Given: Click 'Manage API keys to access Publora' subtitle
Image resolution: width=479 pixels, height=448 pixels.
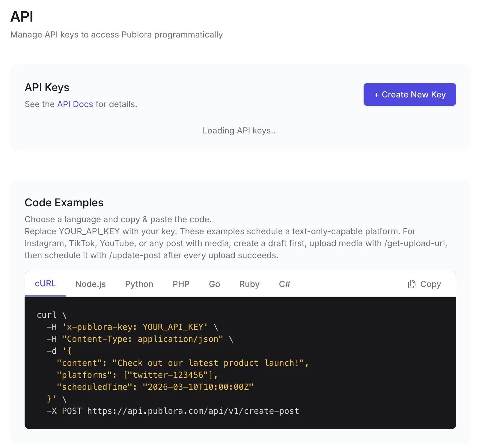Looking at the screenshot, I should coord(117,34).
